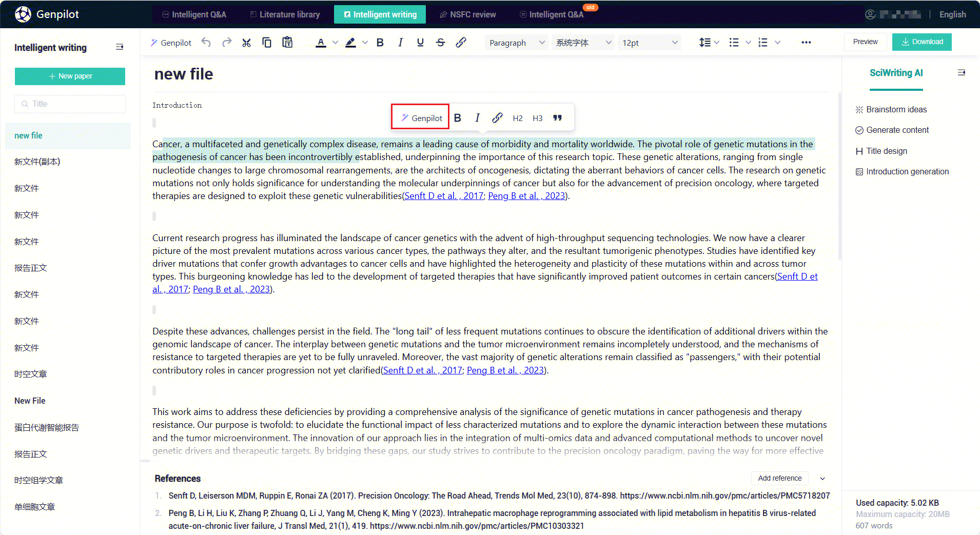Click the Download button

click(x=922, y=42)
